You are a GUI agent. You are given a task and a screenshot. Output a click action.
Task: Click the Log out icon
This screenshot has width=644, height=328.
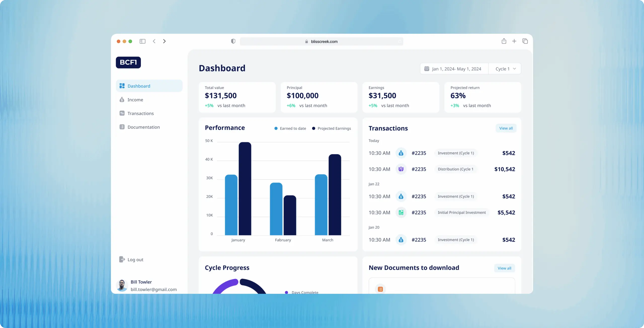point(122,259)
